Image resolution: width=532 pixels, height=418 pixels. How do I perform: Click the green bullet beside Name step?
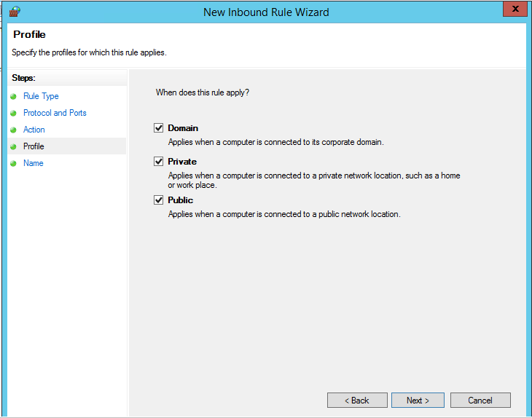(13, 163)
